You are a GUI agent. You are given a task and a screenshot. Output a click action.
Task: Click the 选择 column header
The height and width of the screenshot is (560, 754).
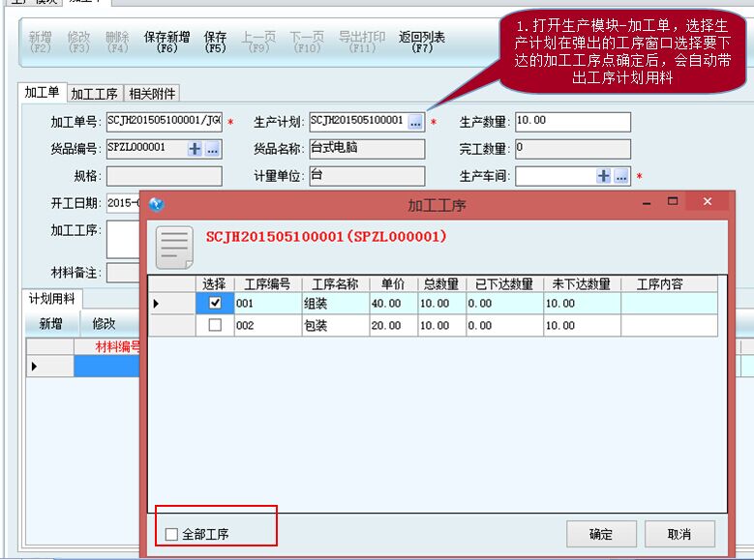pos(215,283)
